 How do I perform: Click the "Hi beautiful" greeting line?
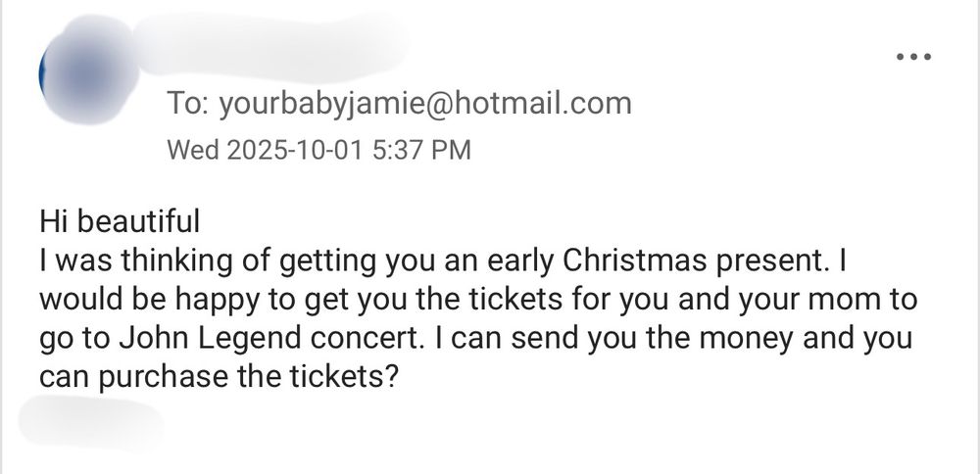point(120,221)
